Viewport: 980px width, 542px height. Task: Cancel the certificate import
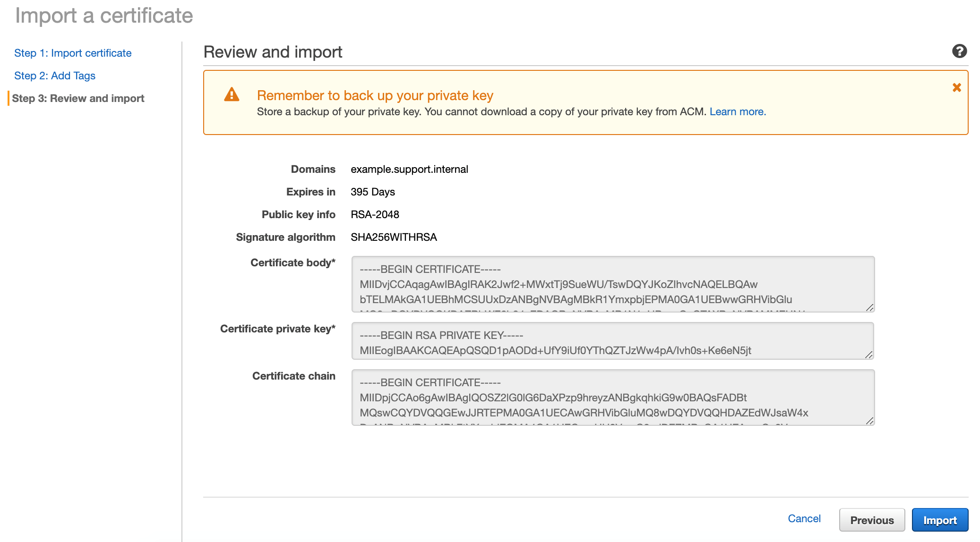tap(804, 518)
